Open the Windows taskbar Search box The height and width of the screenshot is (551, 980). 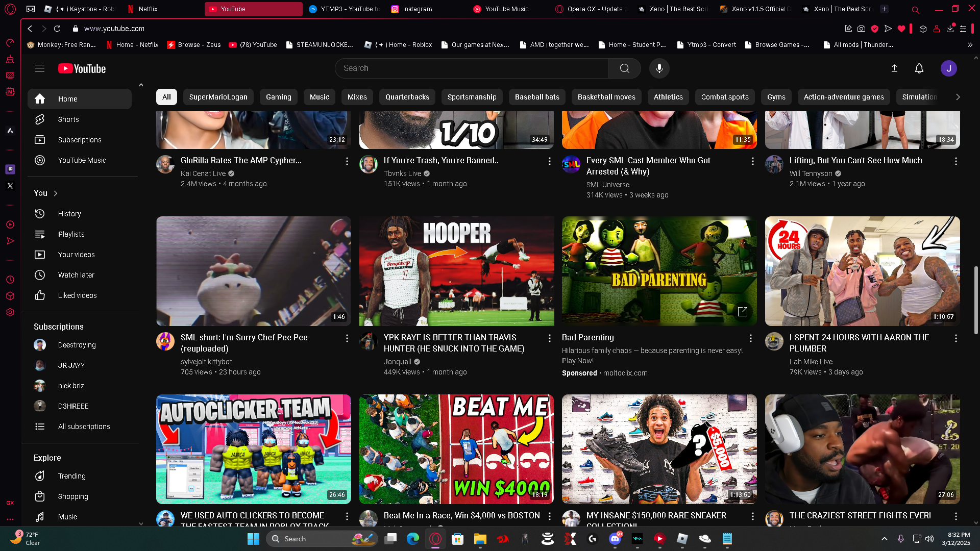[322, 539]
